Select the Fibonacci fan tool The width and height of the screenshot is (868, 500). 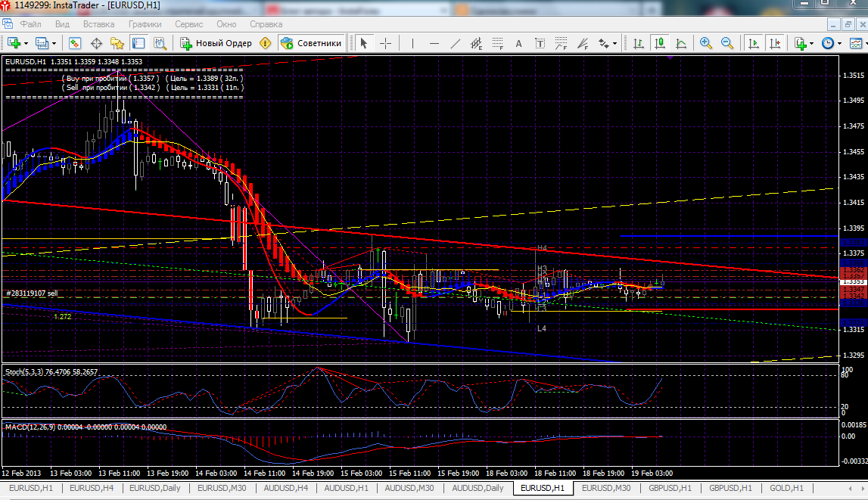point(583,43)
